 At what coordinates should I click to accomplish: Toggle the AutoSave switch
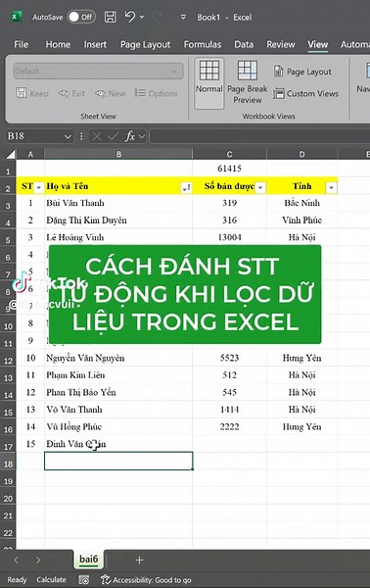pyautogui.click(x=81, y=17)
